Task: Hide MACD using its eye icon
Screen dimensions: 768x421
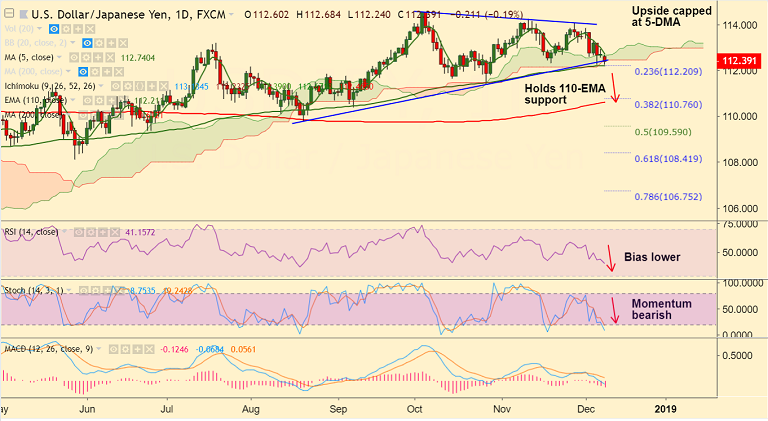Action: click(x=114, y=349)
